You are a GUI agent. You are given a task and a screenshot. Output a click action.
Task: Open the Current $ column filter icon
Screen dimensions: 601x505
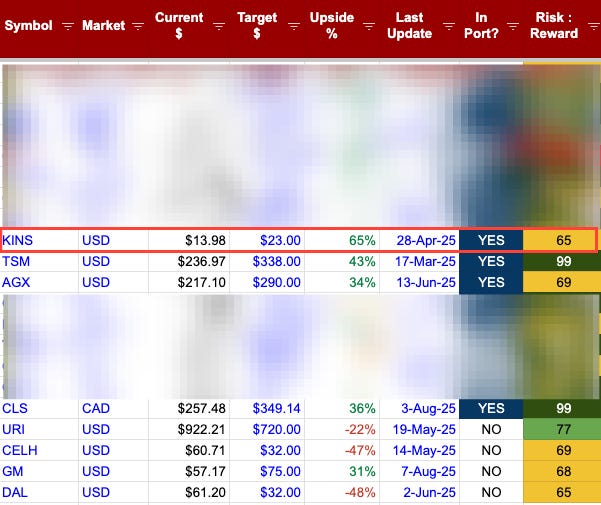tap(219, 26)
